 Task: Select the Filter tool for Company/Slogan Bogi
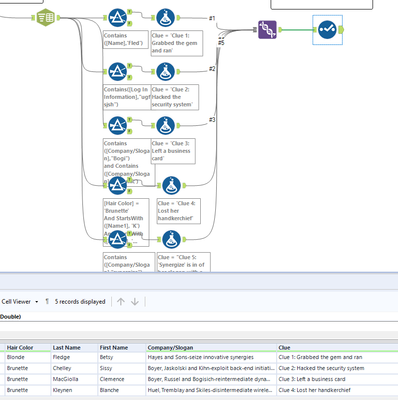pyautogui.click(x=117, y=125)
